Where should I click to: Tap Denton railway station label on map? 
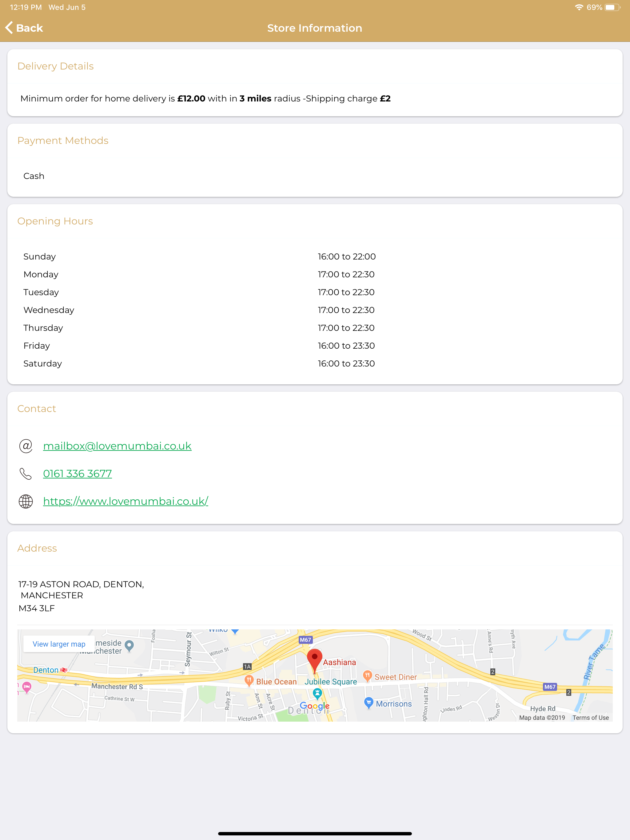tap(46, 670)
